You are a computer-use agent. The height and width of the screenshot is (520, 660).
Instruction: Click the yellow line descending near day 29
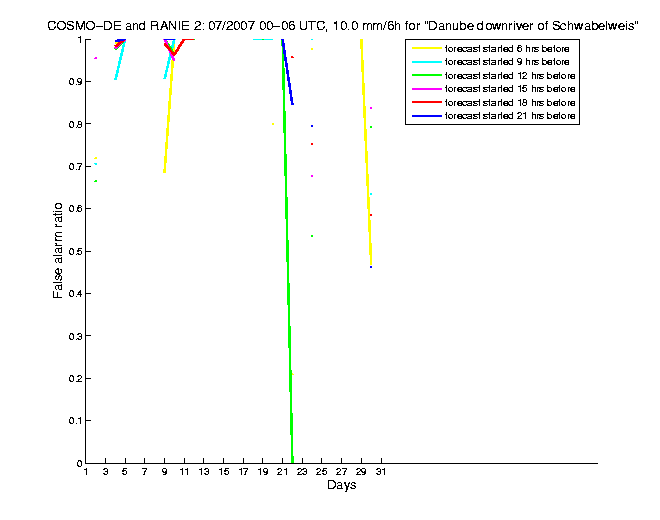(x=366, y=152)
